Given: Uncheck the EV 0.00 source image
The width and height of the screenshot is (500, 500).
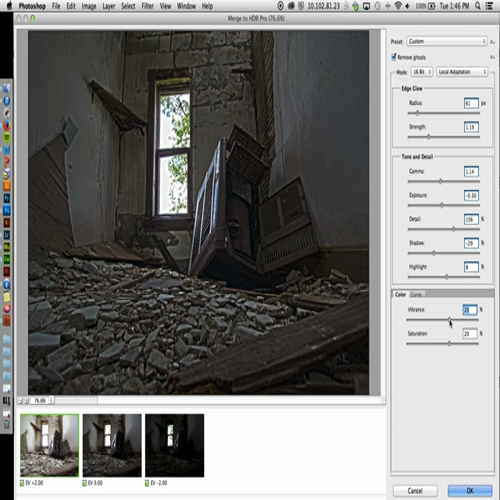Looking at the screenshot, I should pyautogui.click(x=85, y=483).
